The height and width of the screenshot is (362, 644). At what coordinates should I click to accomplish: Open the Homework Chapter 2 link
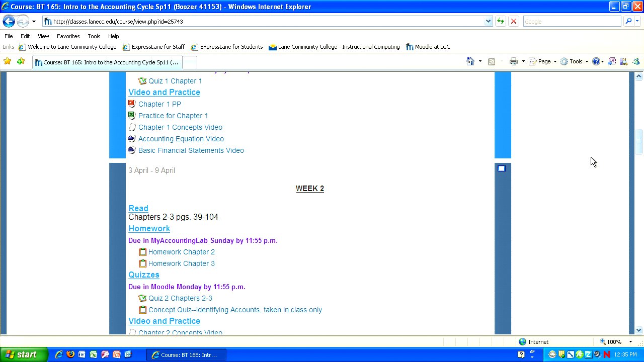pos(181,252)
